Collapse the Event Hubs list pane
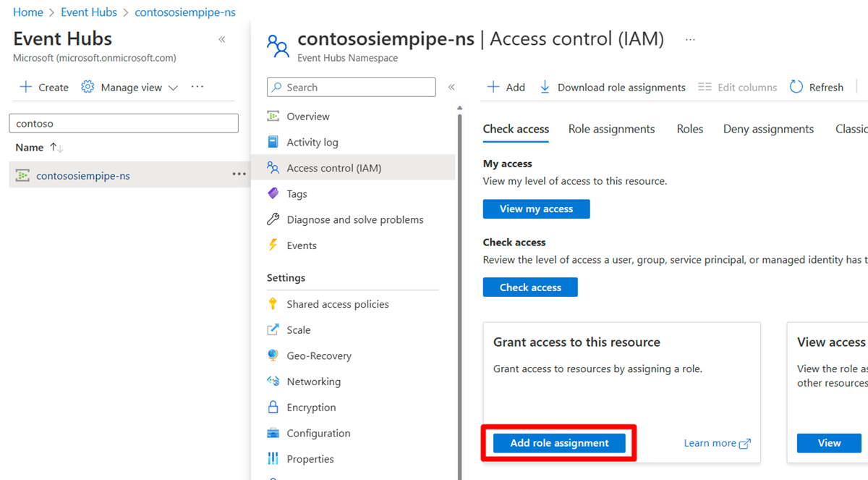868x480 pixels. [x=222, y=39]
